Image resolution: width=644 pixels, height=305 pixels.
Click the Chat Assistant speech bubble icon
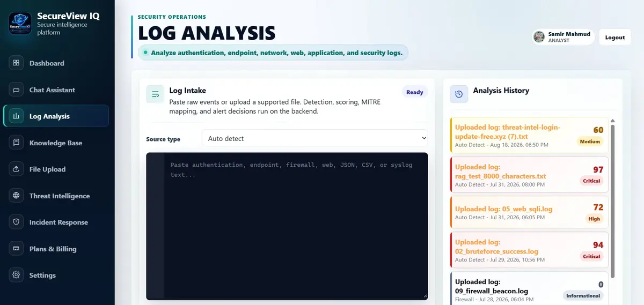[17, 90]
